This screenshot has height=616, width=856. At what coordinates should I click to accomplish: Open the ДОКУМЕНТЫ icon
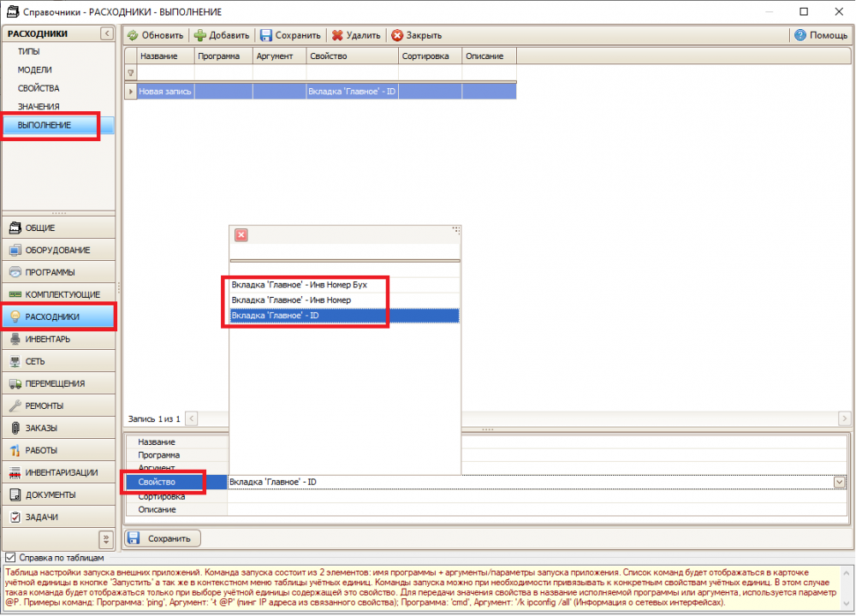click(x=15, y=495)
